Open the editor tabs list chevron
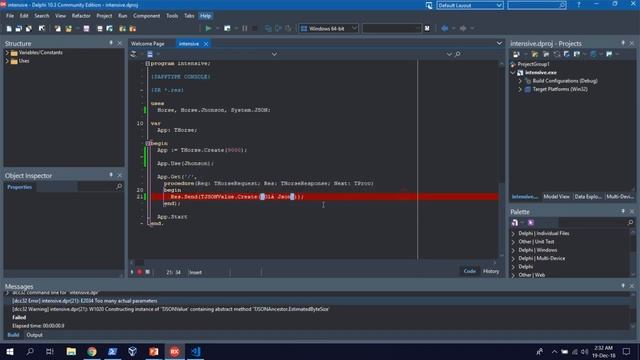 tap(499, 43)
